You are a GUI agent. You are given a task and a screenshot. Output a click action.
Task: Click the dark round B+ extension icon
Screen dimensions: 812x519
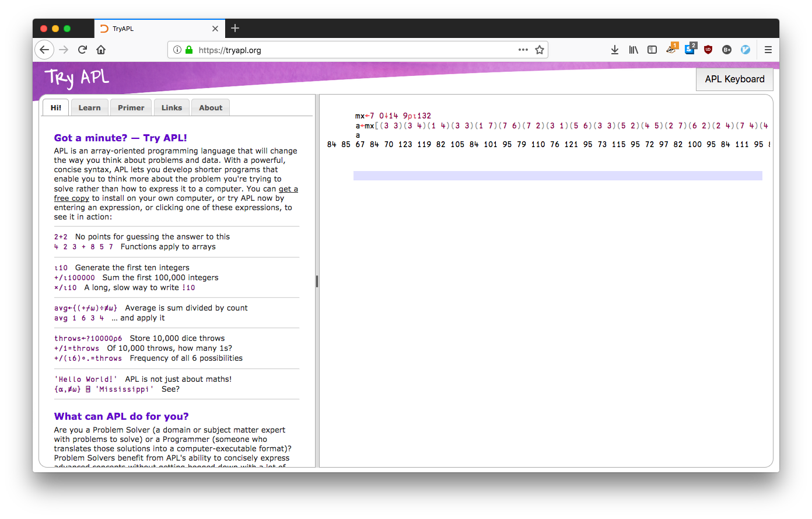tap(727, 50)
